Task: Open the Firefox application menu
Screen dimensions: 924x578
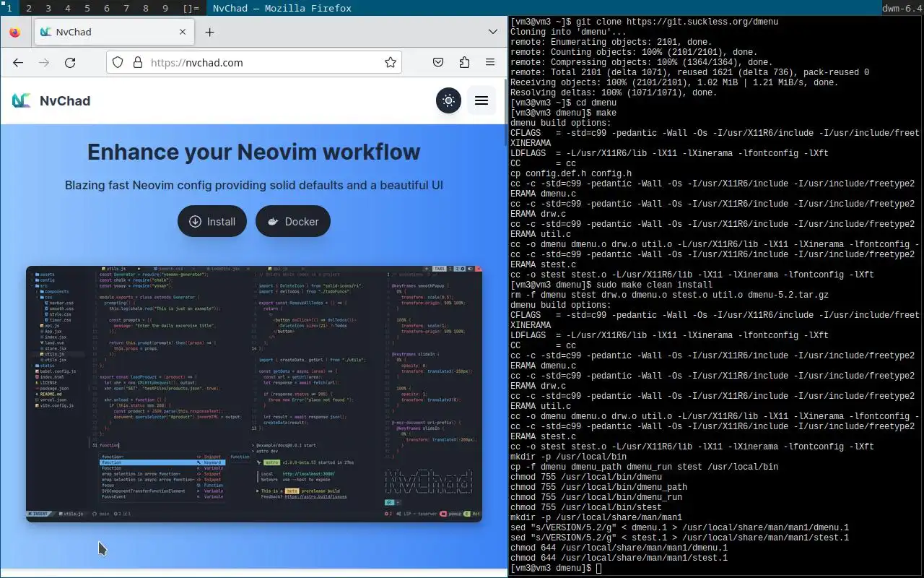Action: point(490,62)
